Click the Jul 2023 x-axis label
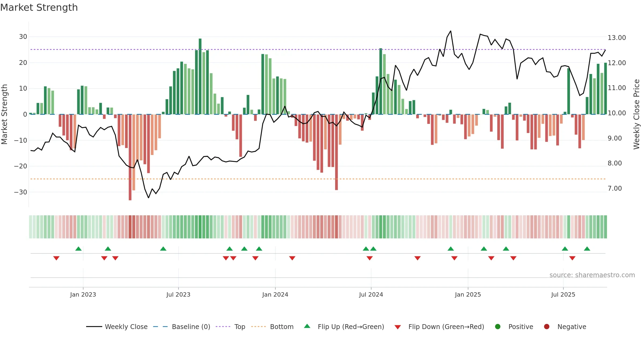 pos(178,295)
